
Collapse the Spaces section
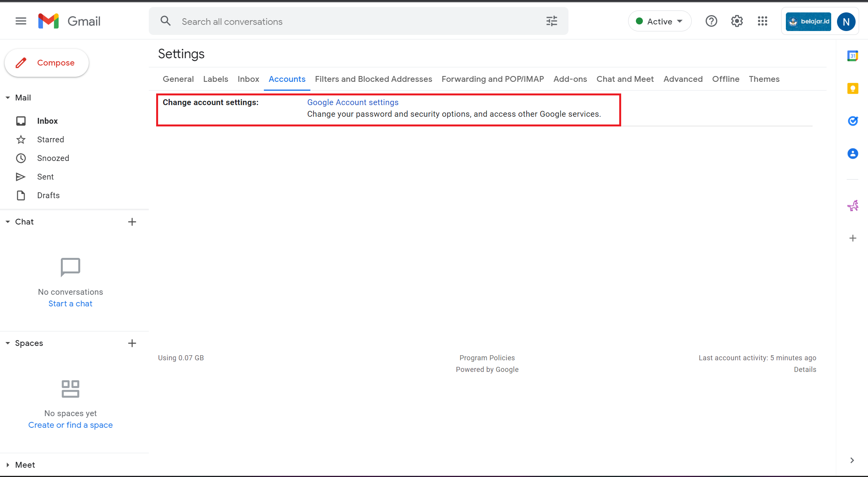point(8,343)
